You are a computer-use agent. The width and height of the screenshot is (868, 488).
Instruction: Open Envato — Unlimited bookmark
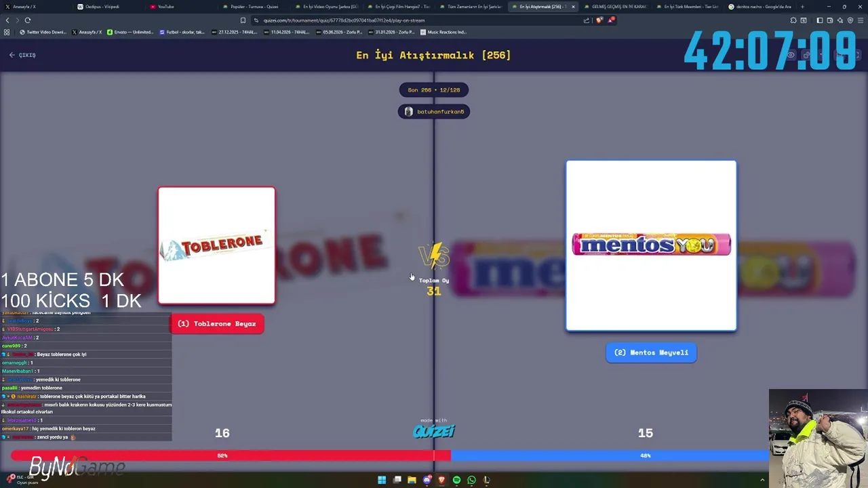pos(130,32)
